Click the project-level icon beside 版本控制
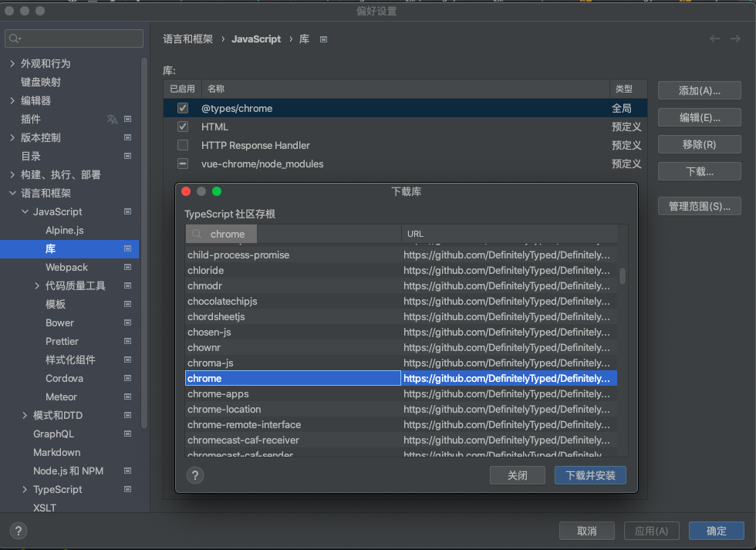Screen dimensions: 756x550 127,138
